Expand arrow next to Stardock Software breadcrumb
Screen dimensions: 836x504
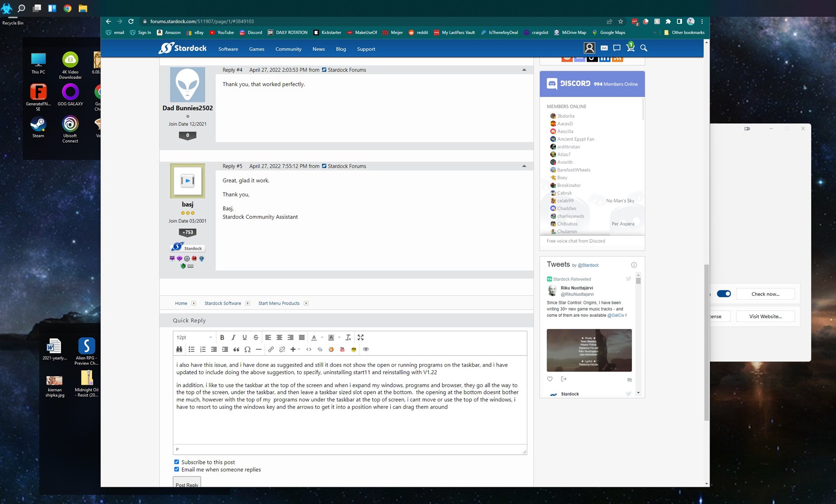pos(248,303)
